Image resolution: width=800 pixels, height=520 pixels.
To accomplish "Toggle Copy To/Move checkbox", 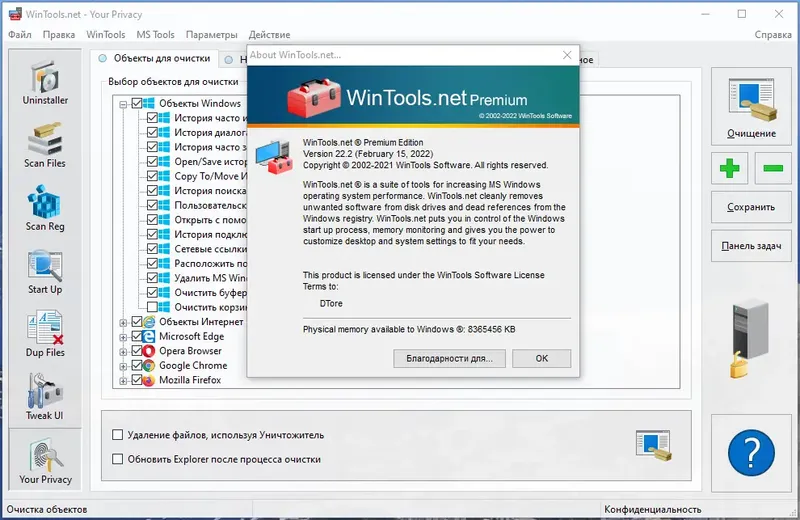I will pyautogui.click(x=152, y=176).
